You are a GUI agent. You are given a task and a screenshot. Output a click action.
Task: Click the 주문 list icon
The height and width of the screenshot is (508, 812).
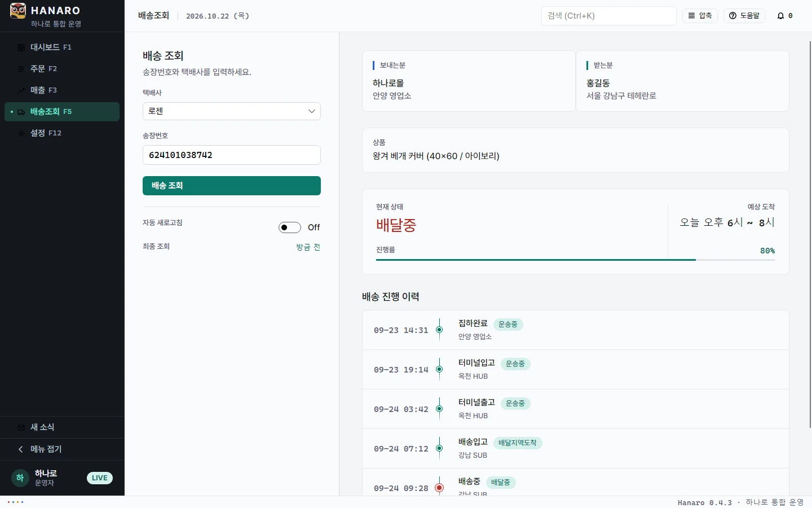point(21,69)
